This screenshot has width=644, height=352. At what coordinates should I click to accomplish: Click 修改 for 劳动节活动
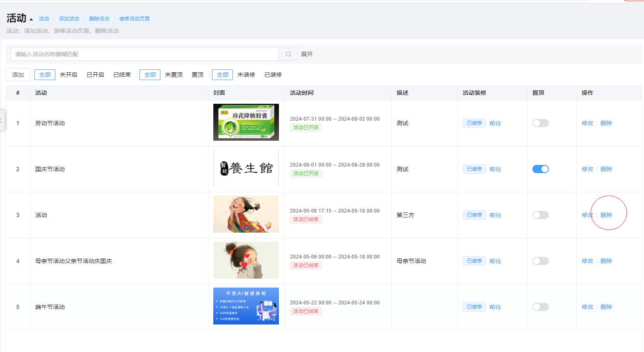coord(587,123)
